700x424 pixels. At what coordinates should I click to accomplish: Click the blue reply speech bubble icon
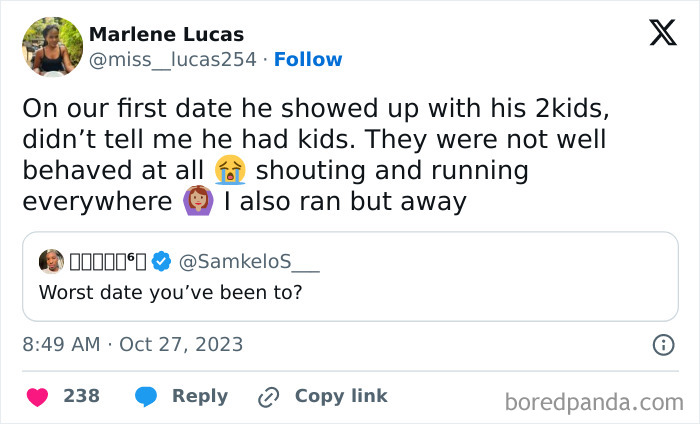146,396
